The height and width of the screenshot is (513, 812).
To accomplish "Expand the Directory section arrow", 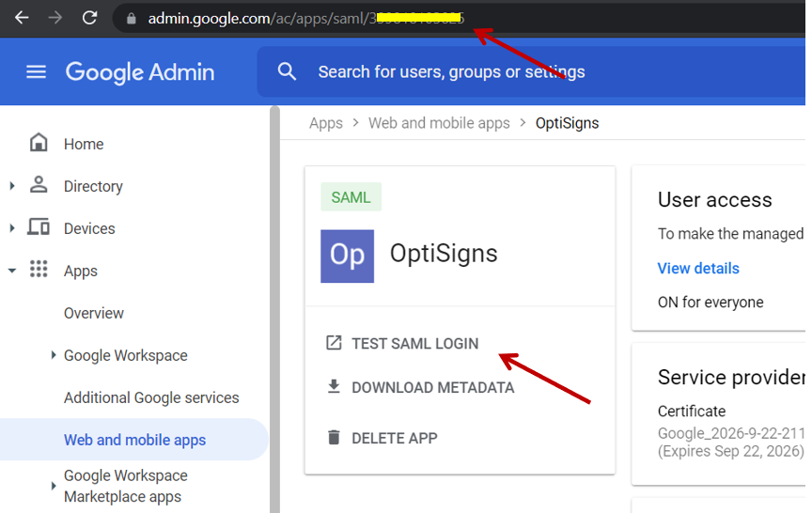I will pyautogui.click(x=12, y=186).
